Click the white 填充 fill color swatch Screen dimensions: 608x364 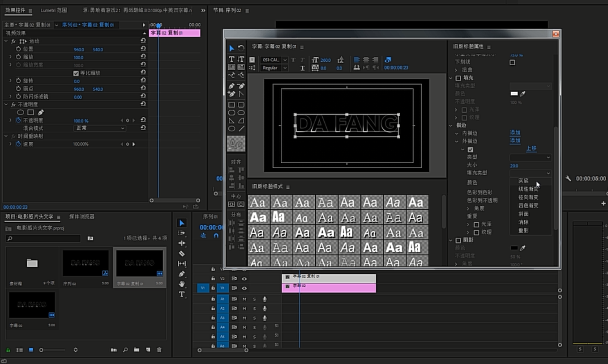514,93
